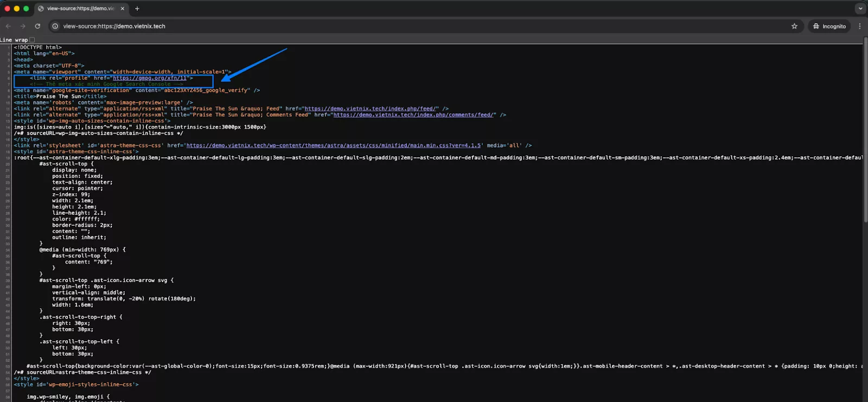This screenshot has height=402, width=868.
Task: Click the 'cursor: pointer;' line
Action: click(78, 188)
